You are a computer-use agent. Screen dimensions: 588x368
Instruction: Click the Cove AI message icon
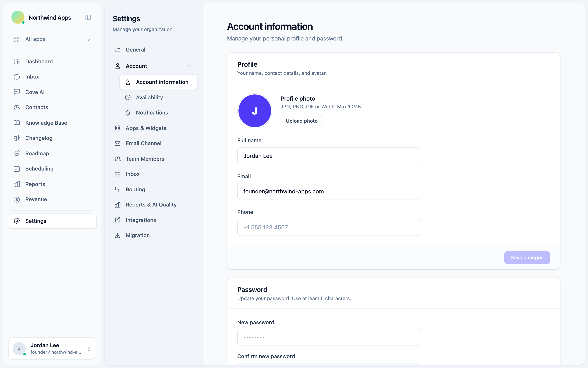(17, 92)
